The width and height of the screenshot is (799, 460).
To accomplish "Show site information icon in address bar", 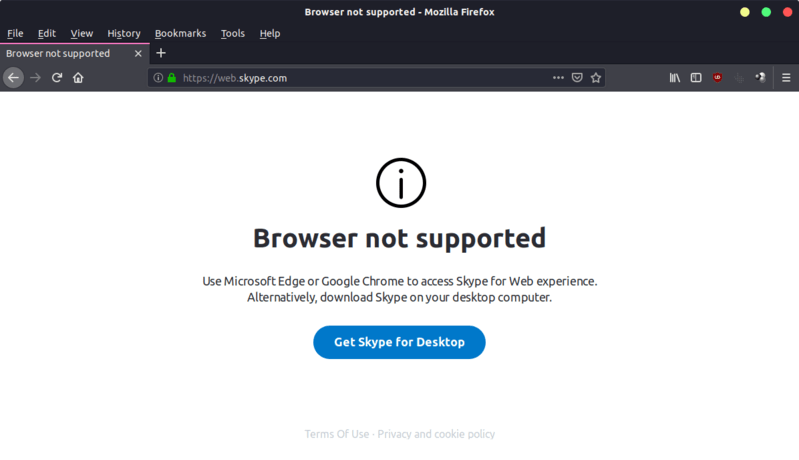I will click(x=158, y=78).
